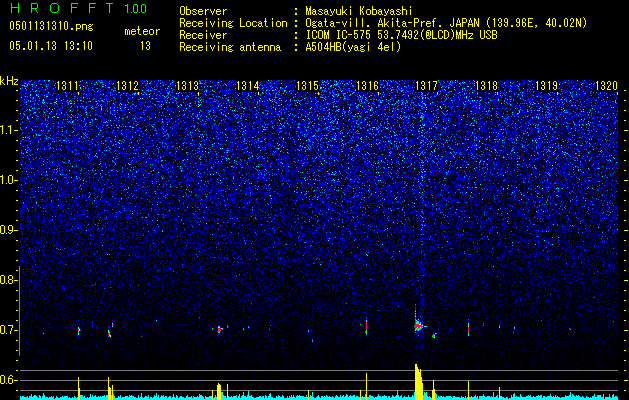The width and height of the screenshot is (629, 400).
Task: Click the 1316 time marker
Action: [x=367, y=85]
